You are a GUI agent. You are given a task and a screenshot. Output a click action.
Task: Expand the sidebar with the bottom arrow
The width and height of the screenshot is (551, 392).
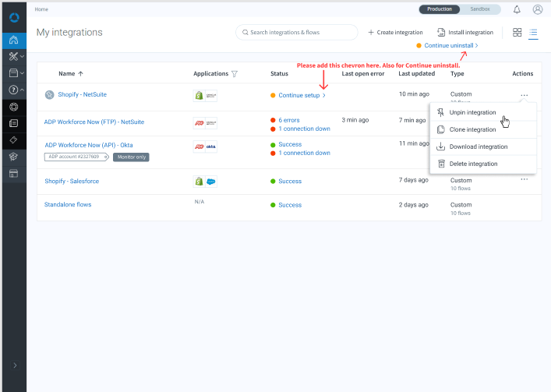pyautogui.click(x=15, y=365)
